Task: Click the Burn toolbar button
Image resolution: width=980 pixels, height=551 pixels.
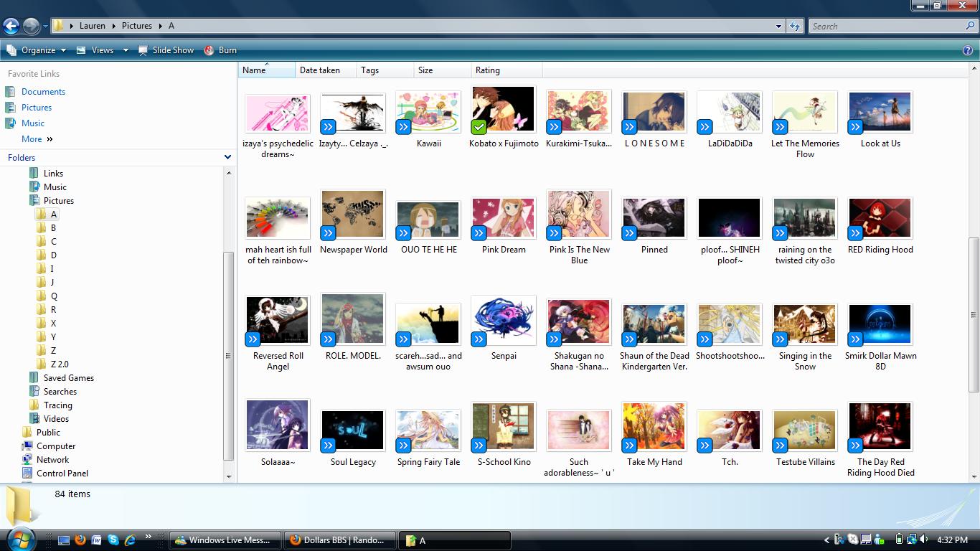Action: (220, 50)
